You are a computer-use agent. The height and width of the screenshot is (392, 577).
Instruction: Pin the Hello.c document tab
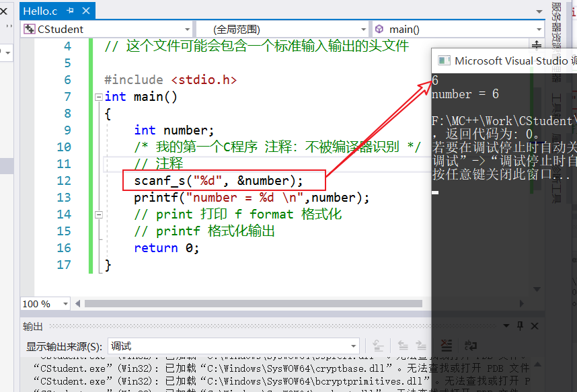coord(70,11)
